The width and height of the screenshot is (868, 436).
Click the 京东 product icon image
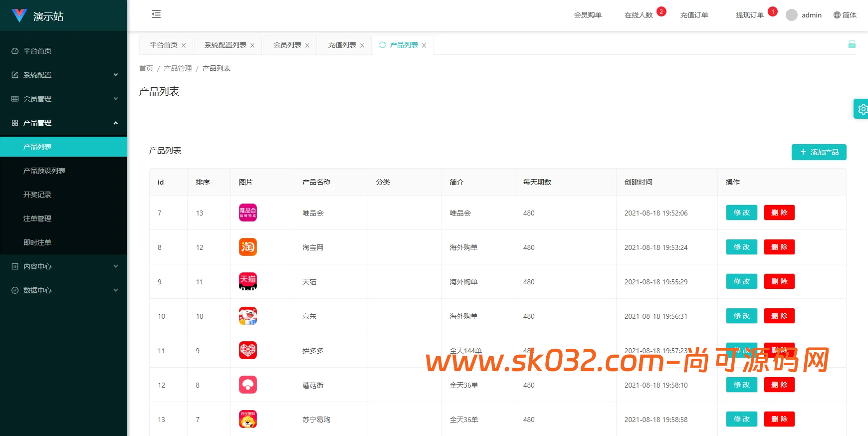coord(248,316)
